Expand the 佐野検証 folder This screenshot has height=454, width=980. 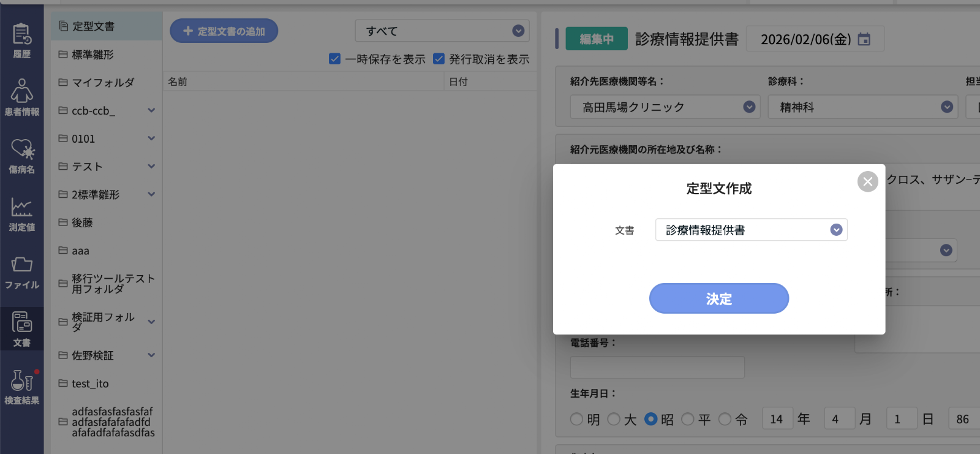[x=151, y=355]
